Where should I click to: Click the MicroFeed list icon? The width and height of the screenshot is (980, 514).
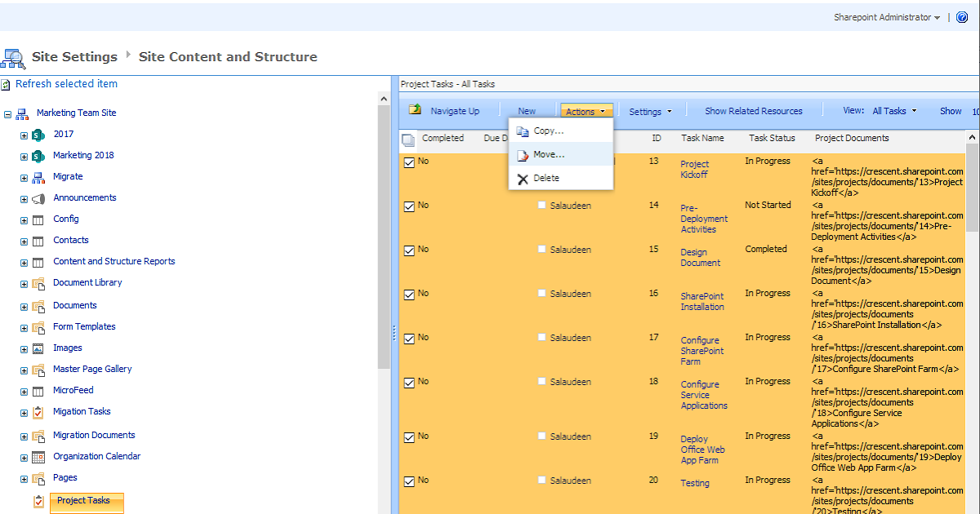point(38,390)
